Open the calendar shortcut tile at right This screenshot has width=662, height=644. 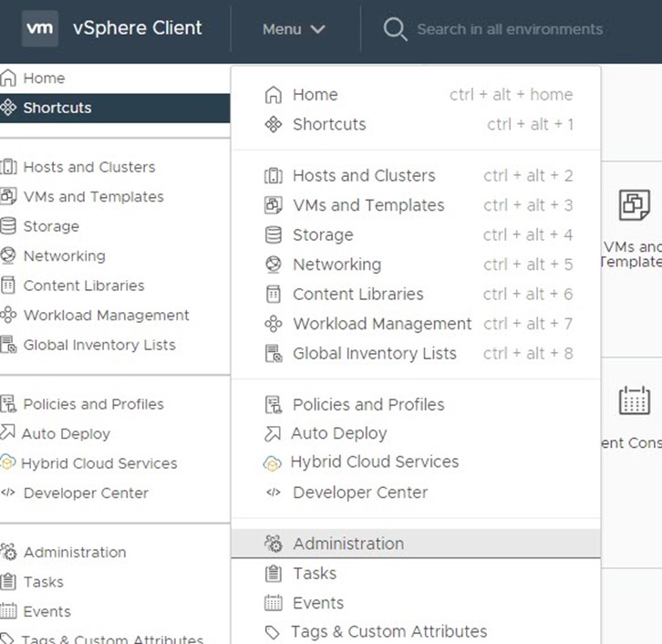click(633, 417)
